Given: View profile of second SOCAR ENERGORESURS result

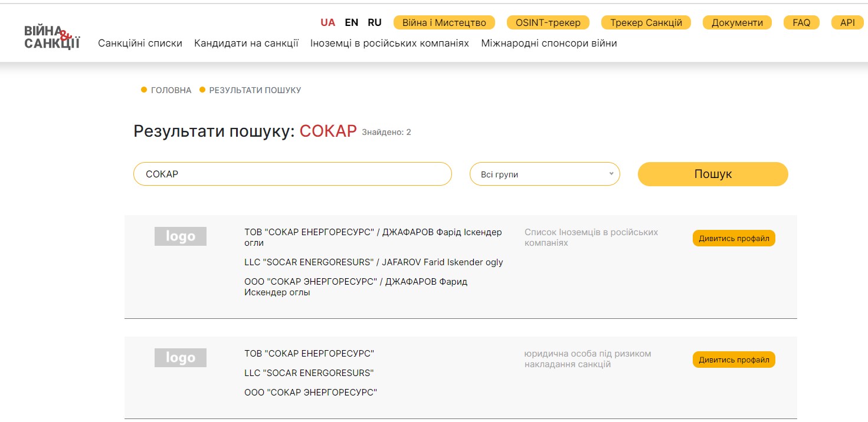Looking at the screenshot, I should click(x=733, y=360).
